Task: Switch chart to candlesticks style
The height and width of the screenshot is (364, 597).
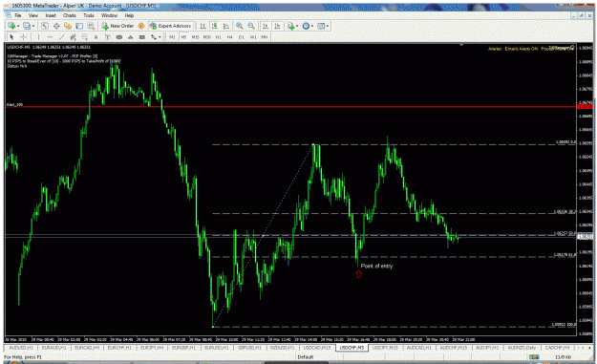Action: pos(215,26)
